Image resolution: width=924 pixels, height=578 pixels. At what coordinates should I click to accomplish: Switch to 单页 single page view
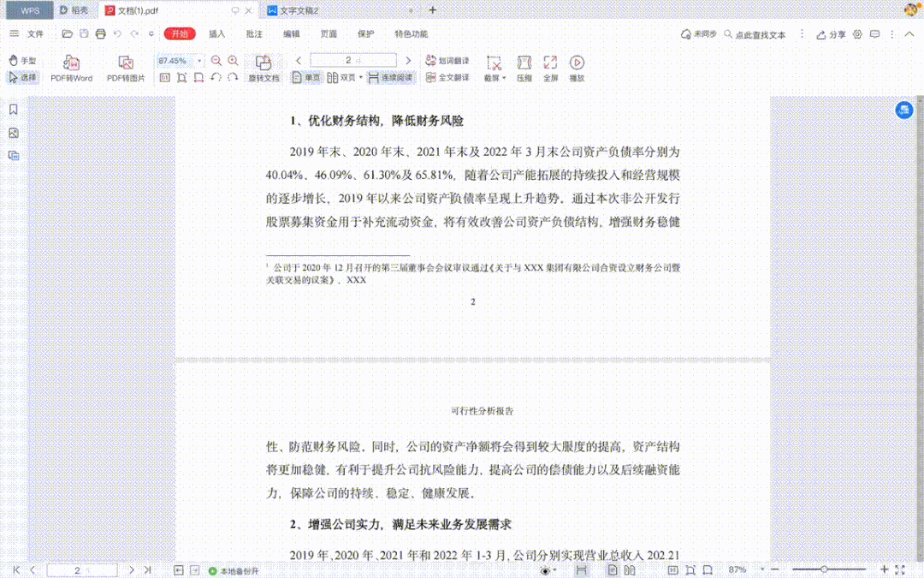[x=311, y=77]
